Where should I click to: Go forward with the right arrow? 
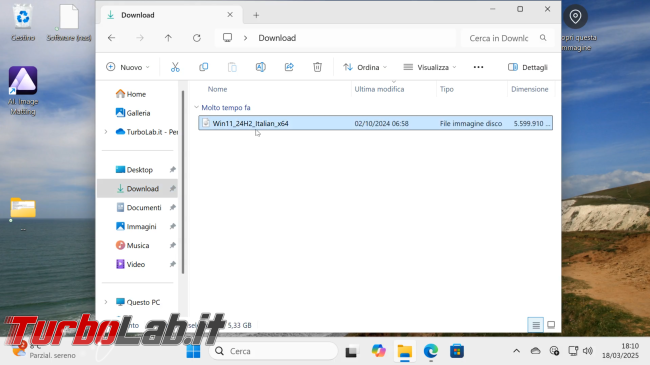point(140,38)
